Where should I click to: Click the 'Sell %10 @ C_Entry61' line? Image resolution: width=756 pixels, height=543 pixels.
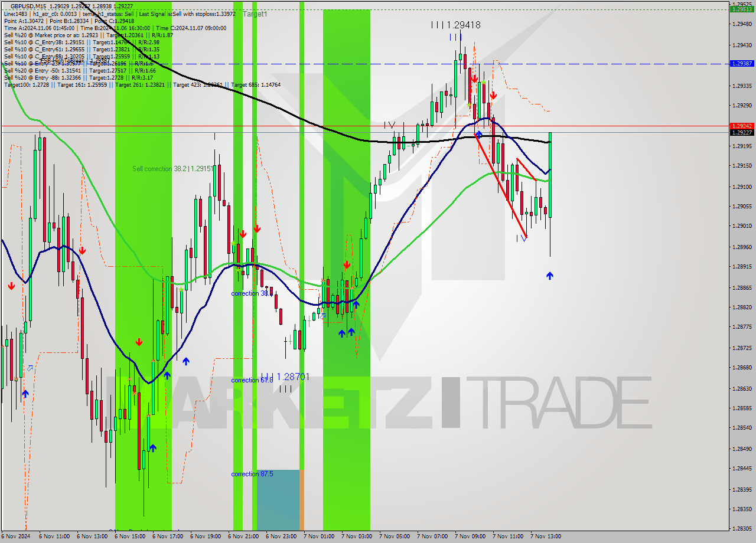[82, 49]
